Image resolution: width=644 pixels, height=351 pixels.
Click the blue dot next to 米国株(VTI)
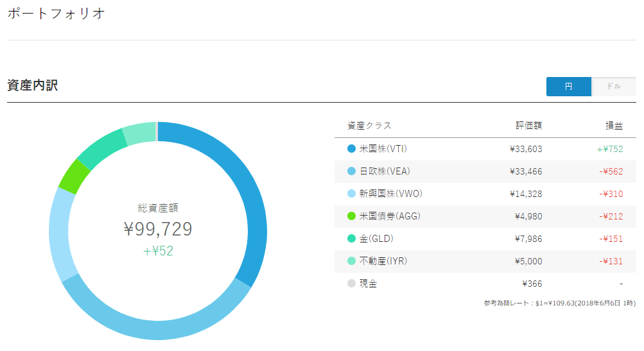[351, 149]
